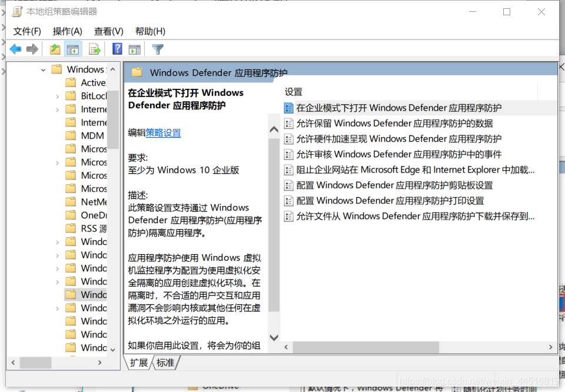Viewport: 565px width, 392px height.
Task: Click the MDM folder icon in the tree
Action: [71, 135]
